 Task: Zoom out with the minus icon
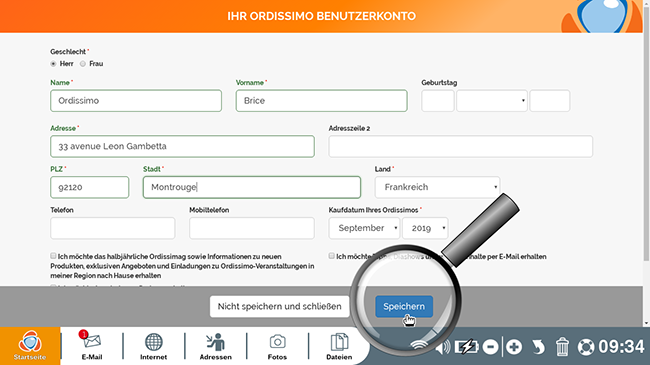[x=490, y=347]
